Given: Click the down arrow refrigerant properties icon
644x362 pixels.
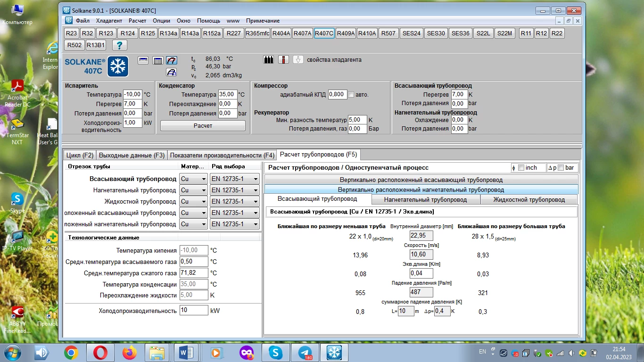Looking at the screenshot, I should [298, 59].
